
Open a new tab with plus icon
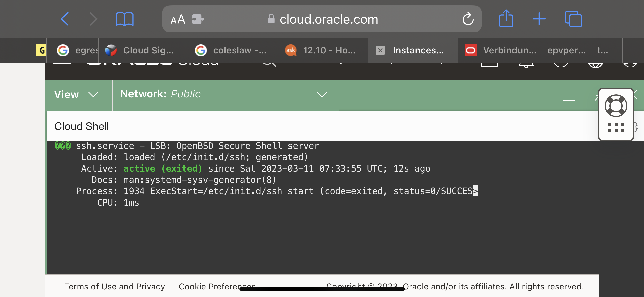coord(539,19)
